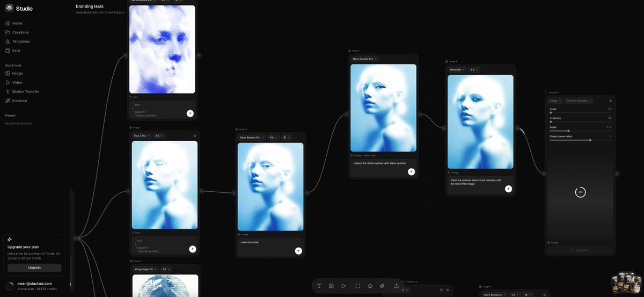This screenshot has height=297, width=644.
Task: Submit the top abstract portrait node prompt
Action: point(190,113)
